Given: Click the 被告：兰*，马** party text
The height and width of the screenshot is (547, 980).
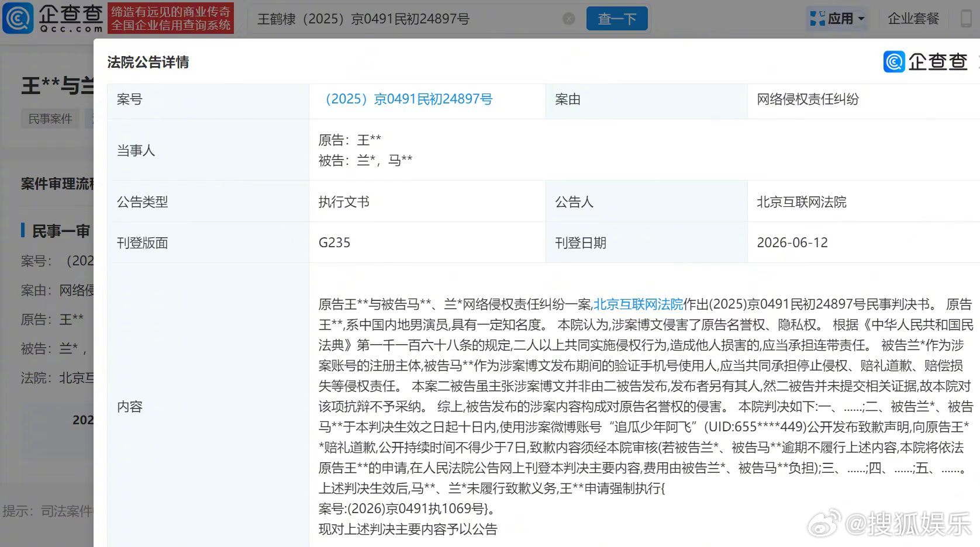Looking at the screenshot, I should pyautogui.click(x=365, y=160).
